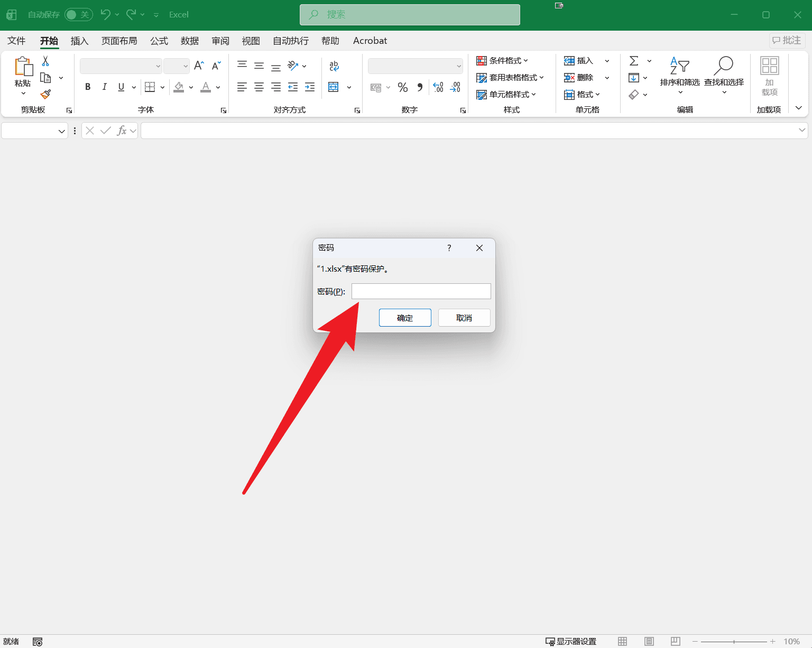Click the Orientation text-angle icon
This screenshot has height=648, width=812.
click(293, 66)
